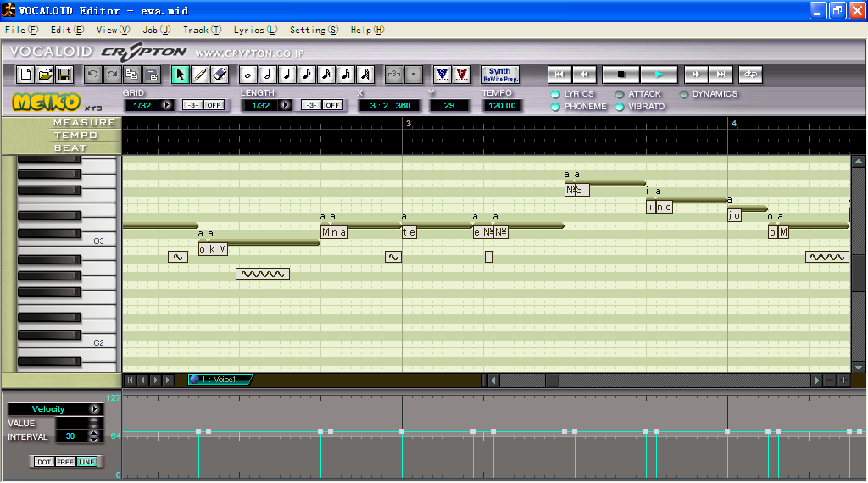
Task: Toggle the LYRICS display indicator
Action: [x=555, y=94]
